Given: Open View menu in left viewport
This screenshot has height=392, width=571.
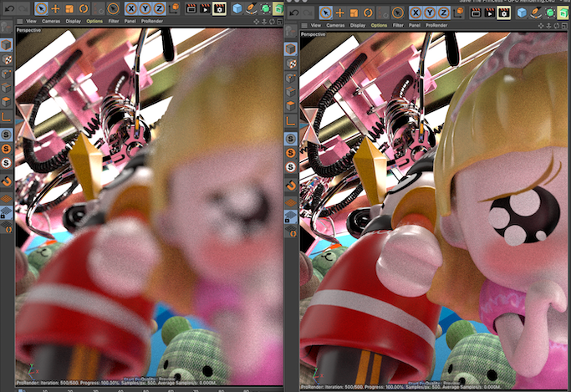Looking at the screenshot, I should click(x=31, y=22).
